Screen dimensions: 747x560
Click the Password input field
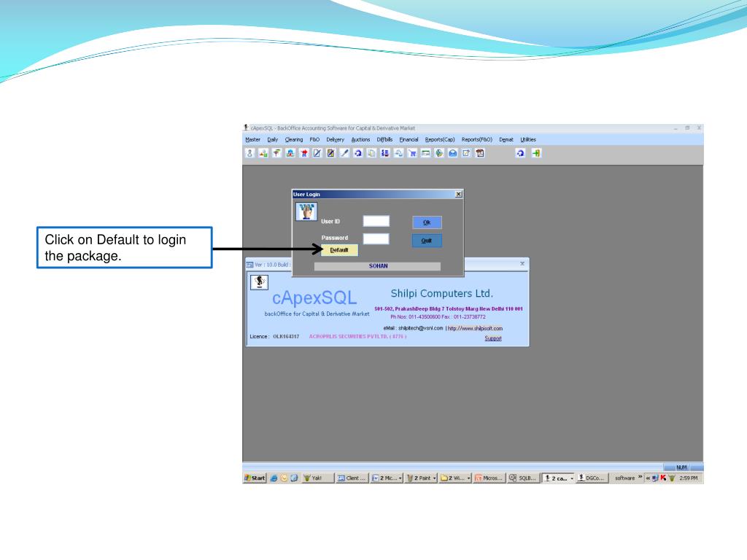pos(376,238)
